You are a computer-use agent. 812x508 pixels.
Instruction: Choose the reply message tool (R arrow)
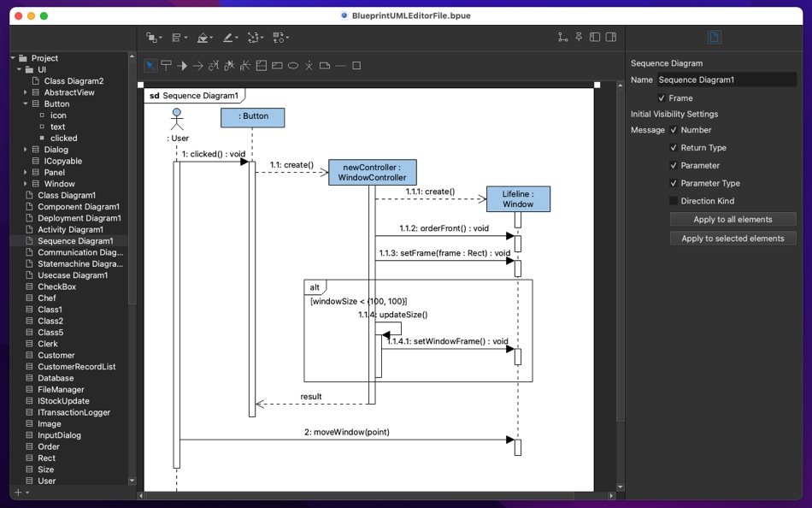pos(245,65)
